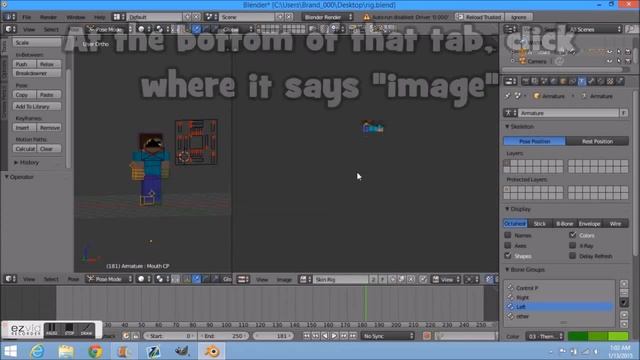Viewport: 640px width, 360px height.
Task: Open Pose Mode dropdown in top viewport header
Action: tap(109, 29)
